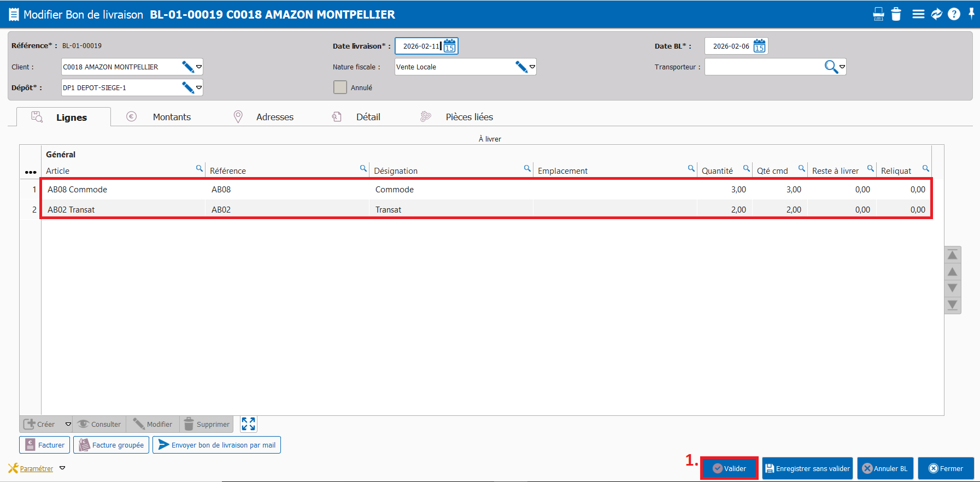Open the hamburger menu icon in the header
980x482 pixels.
pos(918,14)
